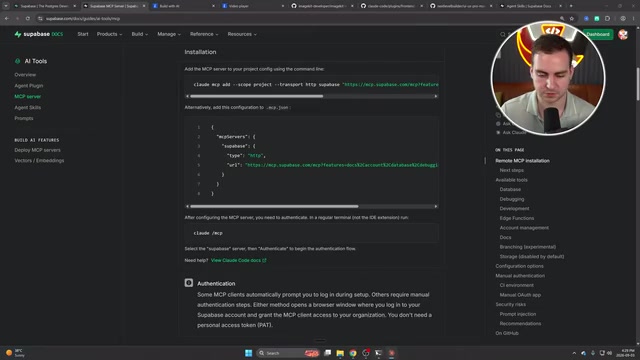The image size is (640, 360).
Task: Expand the Reference menu
Action: coord(204,34)
